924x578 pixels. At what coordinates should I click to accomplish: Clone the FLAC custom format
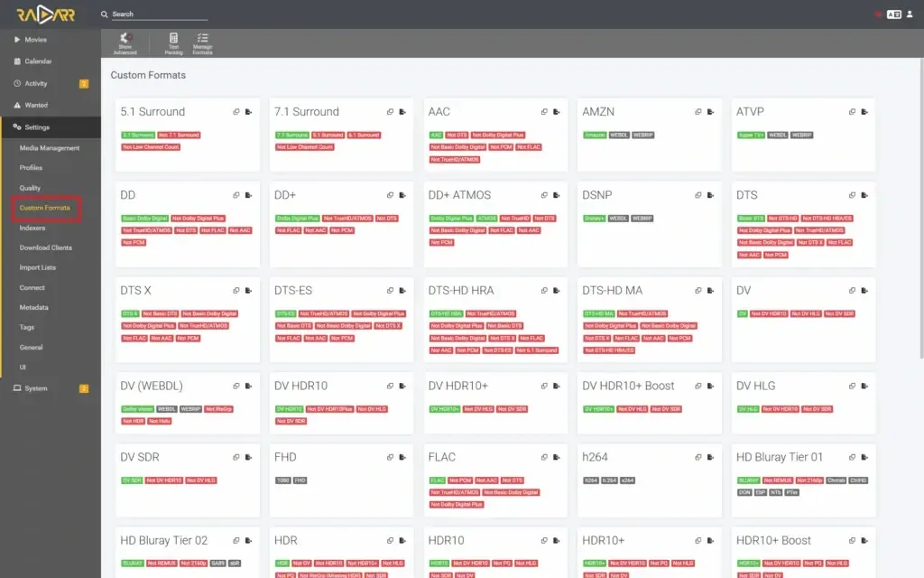[x=544, y=457]
